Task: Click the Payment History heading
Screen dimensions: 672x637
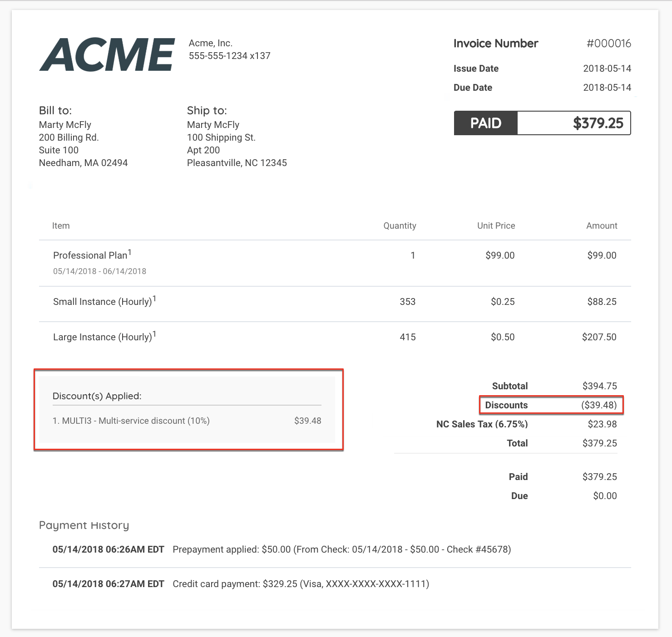Action: [84, 525]
